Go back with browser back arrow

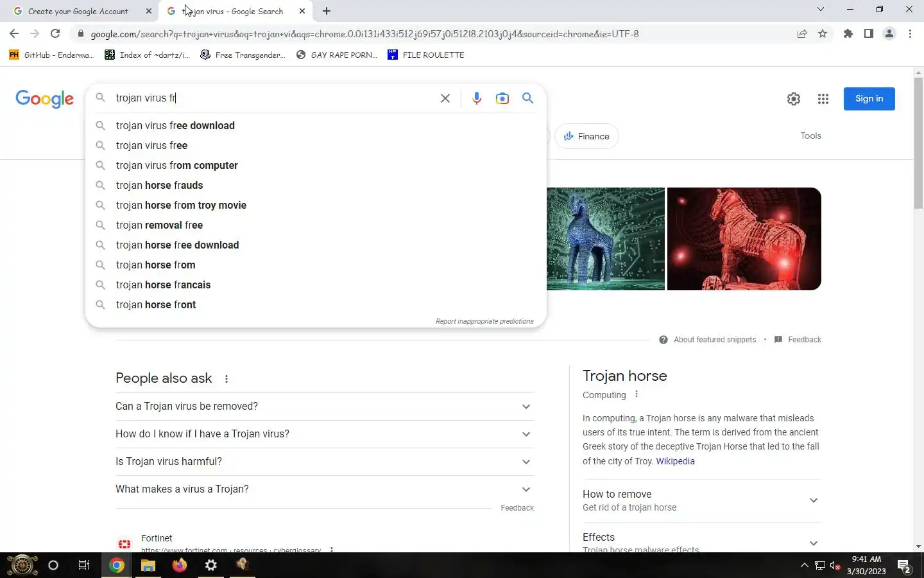(x=14, y=34)
